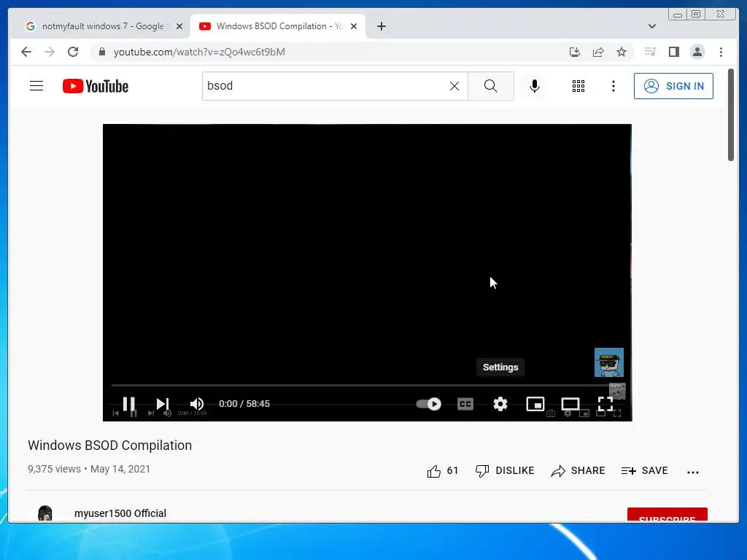The width and height of the screenshot is (747, 560).
Task: Click the DISLIKE button
Action: click(x=505, y=471)
